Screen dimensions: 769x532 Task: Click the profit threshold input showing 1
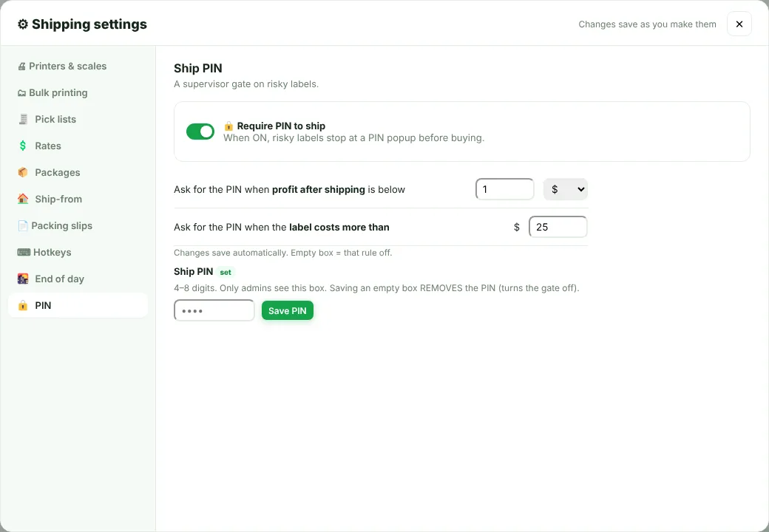504,189
